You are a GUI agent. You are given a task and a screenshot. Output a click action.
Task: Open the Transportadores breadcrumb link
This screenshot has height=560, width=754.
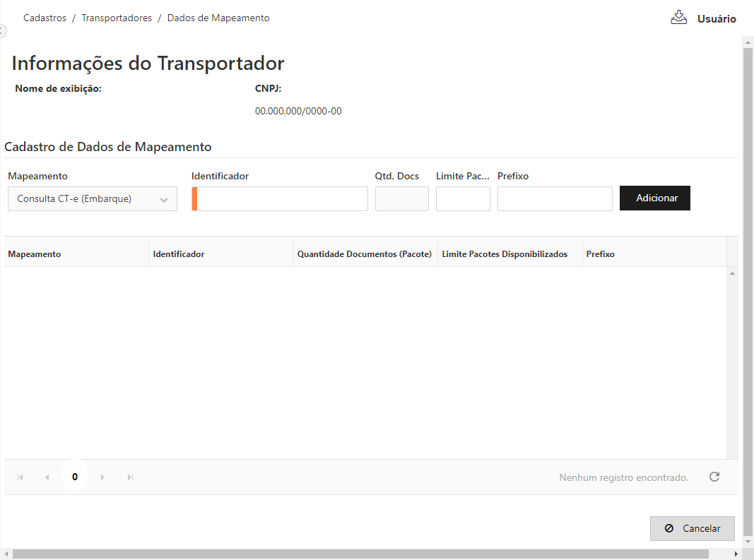point(117,18)
